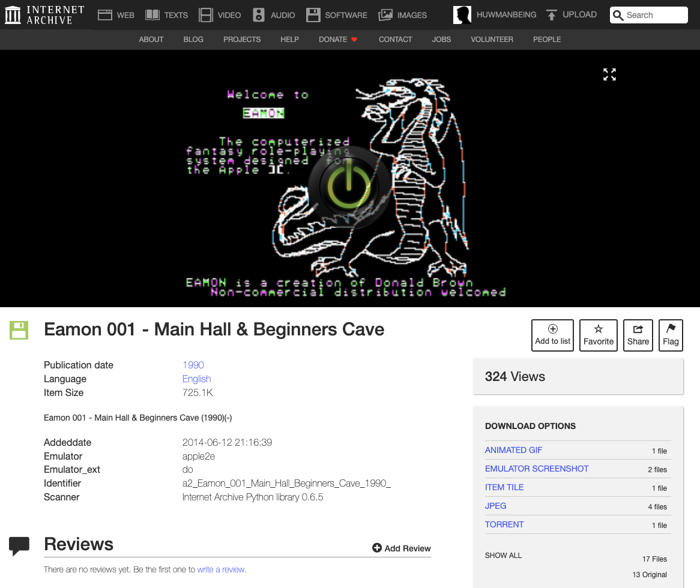Click the Addeddate value '2014-06-12 21:16:39'
The height and width of the screenshot is (588, 700).
(228, 443)
